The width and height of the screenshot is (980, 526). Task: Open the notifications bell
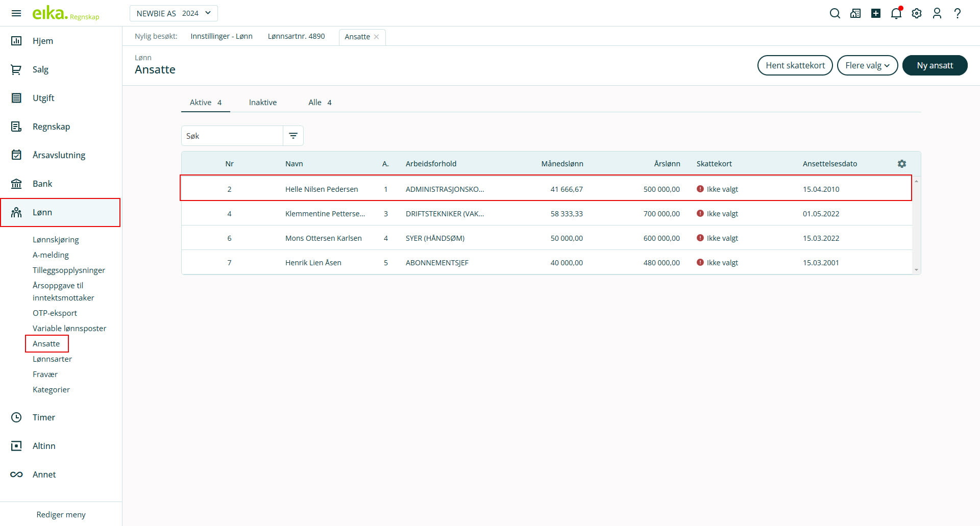point(896,13)
